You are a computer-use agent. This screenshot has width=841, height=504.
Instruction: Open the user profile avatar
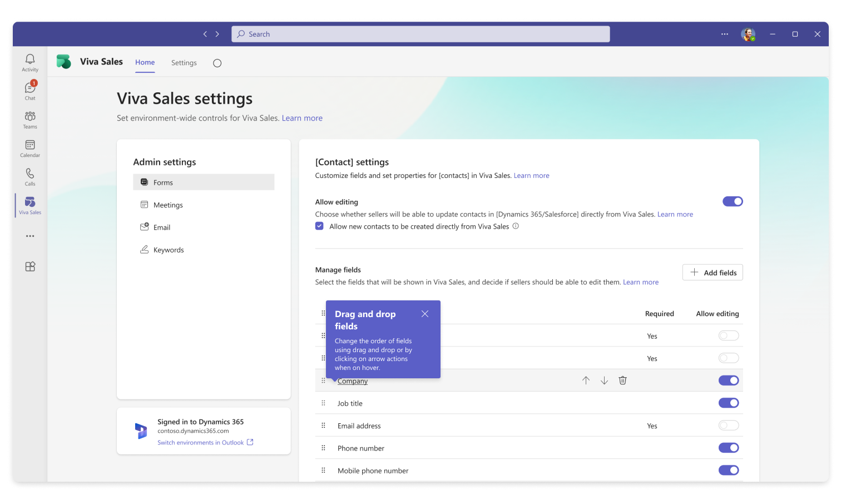(748, 34)
